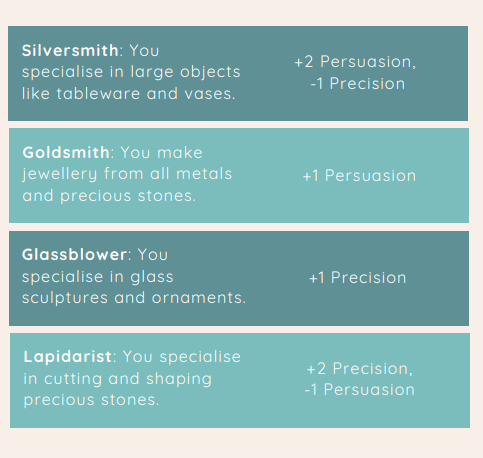This screenshot has width=483, height=458.
Task: Click '-1 Persuasion' in Lapidarist row
Action: [359, 390]
